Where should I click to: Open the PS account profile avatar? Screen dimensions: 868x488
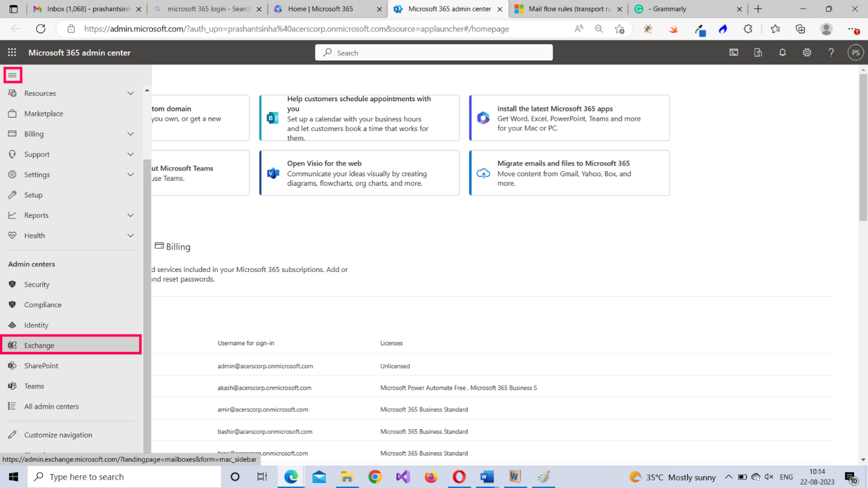pyautogui.click(x=855, y=53)
